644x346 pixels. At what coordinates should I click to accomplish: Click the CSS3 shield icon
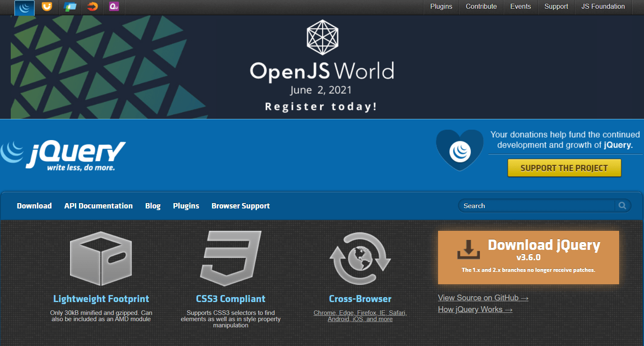point(231,259)
